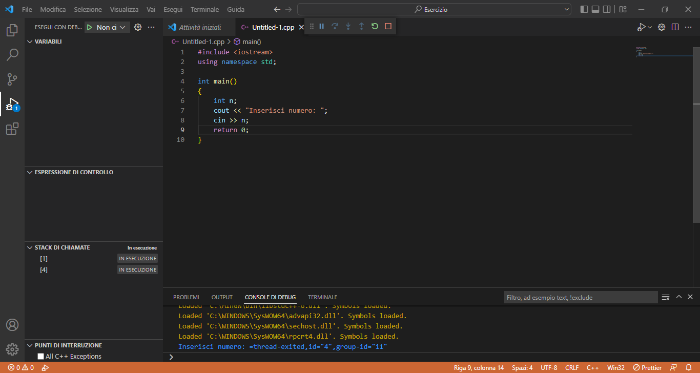700x373 pixels.
Task: Enable All C++ Exceptions breakpoint checkbox
Action: (41, 356)
